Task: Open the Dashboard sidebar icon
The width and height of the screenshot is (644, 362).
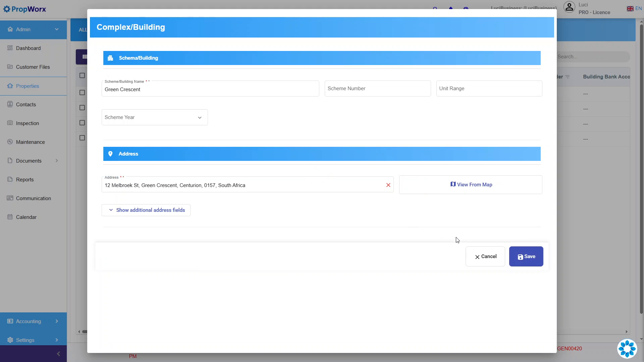Action: click(x=10, y=48)
